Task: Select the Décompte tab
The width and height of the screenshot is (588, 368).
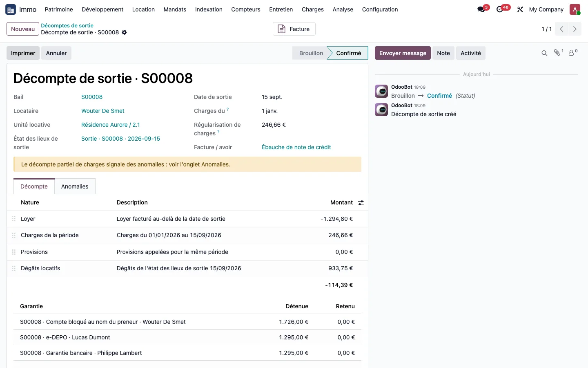Action: (34, 186)
